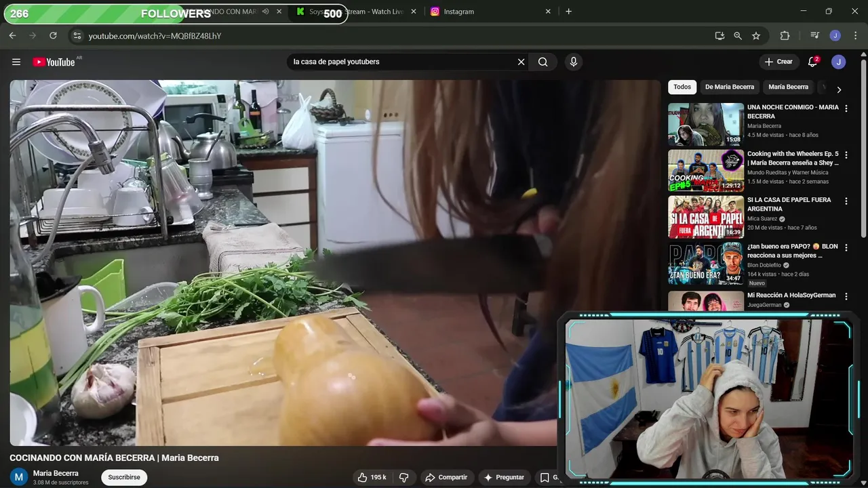The width and height of the screenshot is (868, 488).
Task: Open the browser extensions puzzle icon
Action: pos(785,36)
